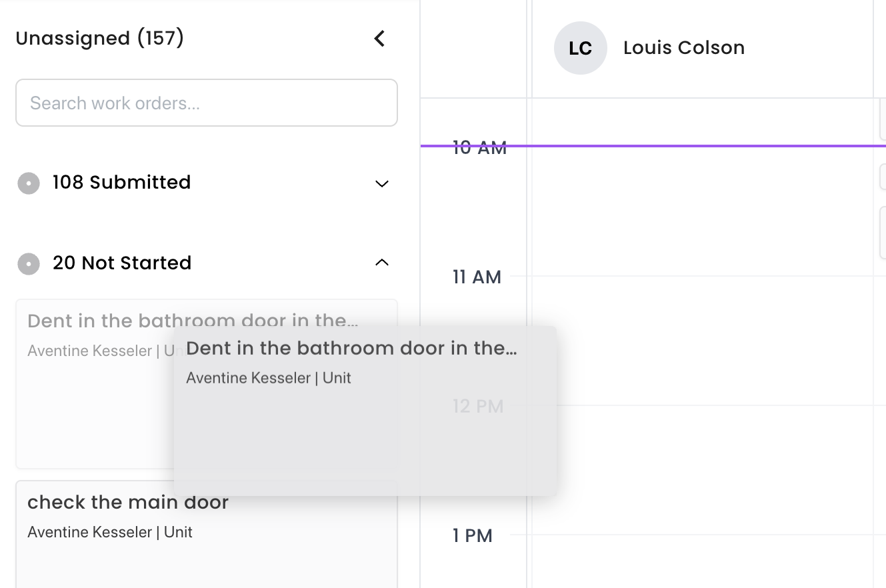Click the 11 AM time slot label
Screen dimensions: 886x588
tap(477, 277)
